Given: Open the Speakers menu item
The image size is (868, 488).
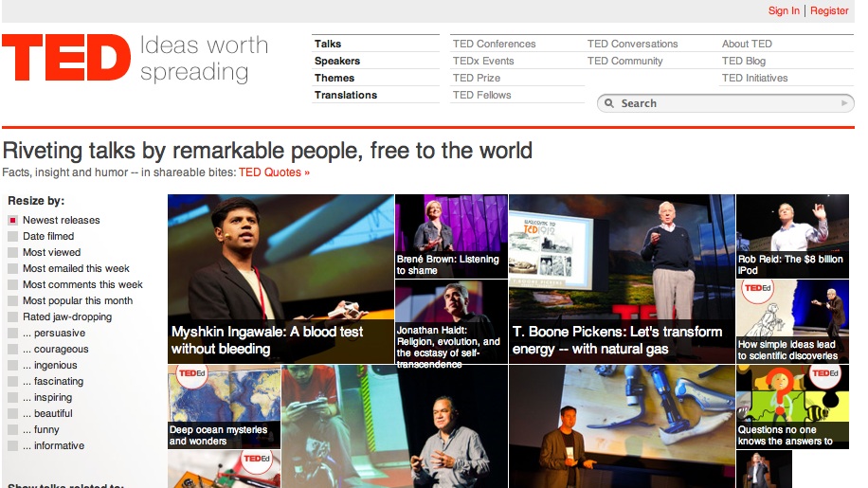Looking at the screenshot, I should point(337,61).
